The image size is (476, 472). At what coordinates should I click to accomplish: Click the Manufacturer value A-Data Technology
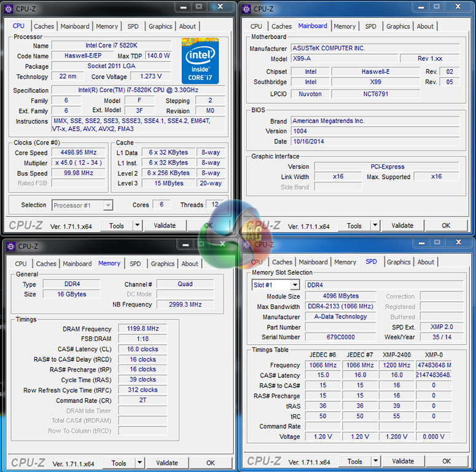point(341,317)
